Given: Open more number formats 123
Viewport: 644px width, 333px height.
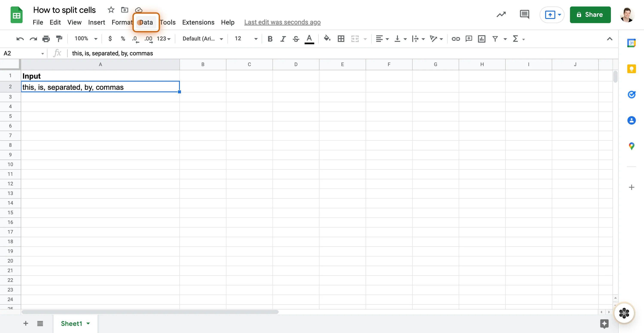Looking at the screenshot, I should pyautogui.click(x=164, y=38).
